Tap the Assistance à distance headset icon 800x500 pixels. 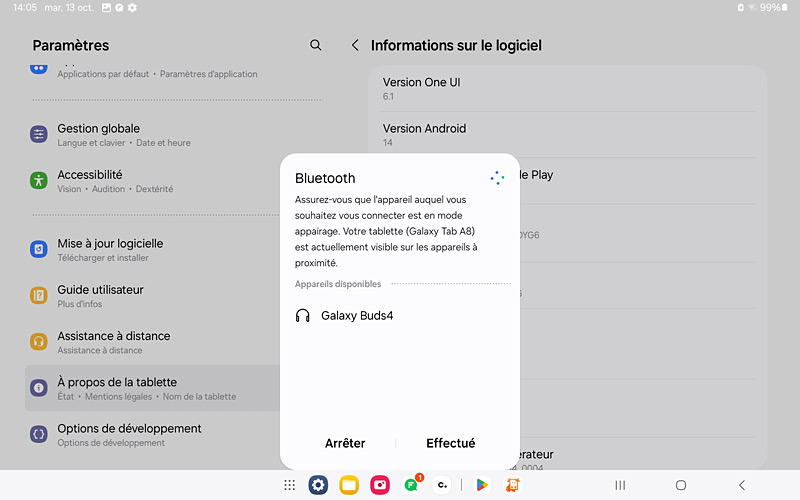(x=39, y=341)
